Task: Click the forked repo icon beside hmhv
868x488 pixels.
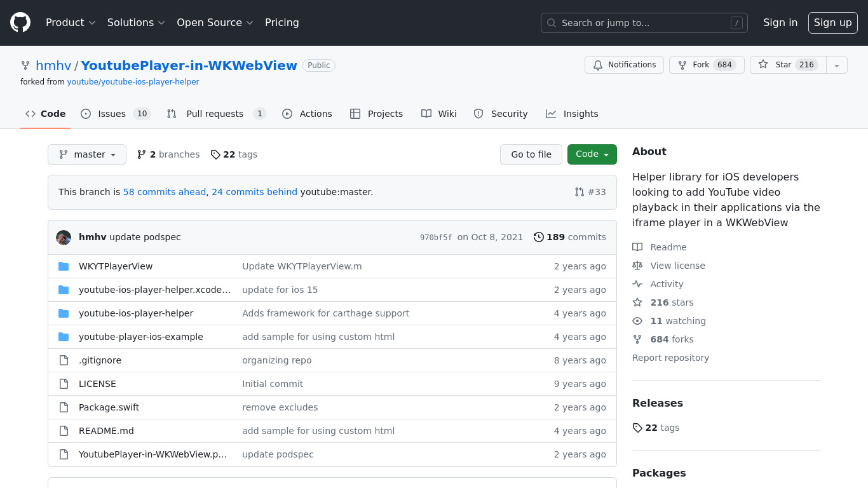Action: 25,65
